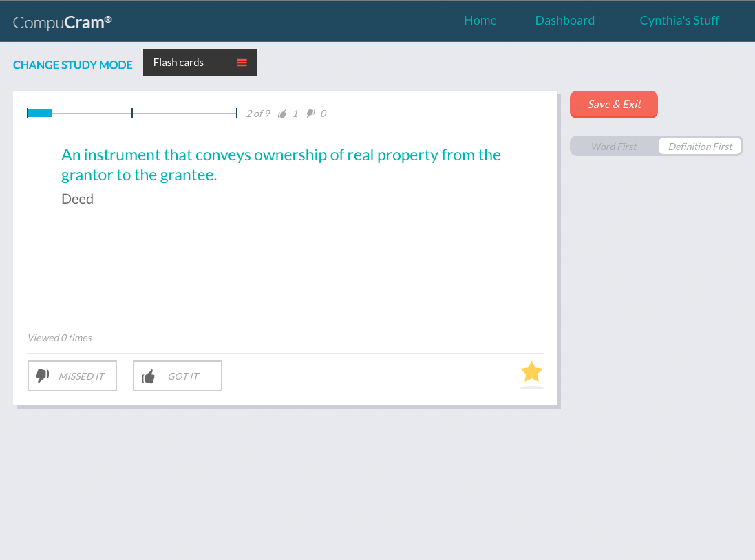Click the 2 of 9 card counter

coord(258,114)
